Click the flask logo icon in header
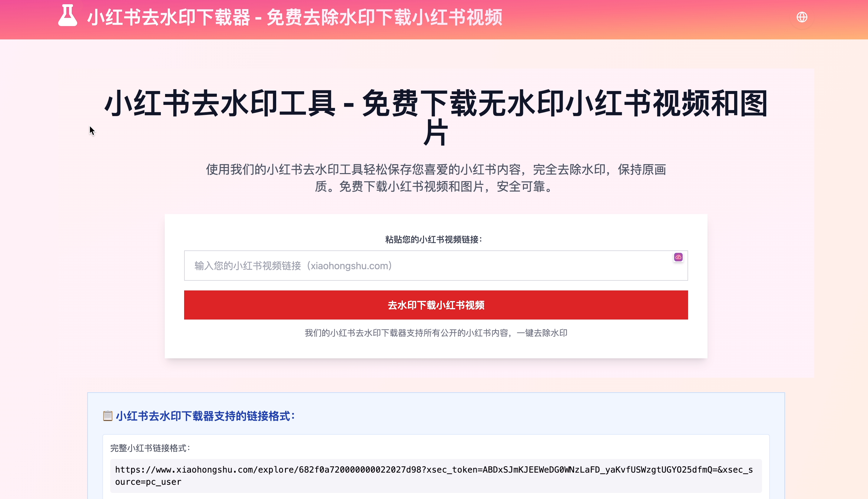This screenshot has height=499, width=868. coord(68,15)
